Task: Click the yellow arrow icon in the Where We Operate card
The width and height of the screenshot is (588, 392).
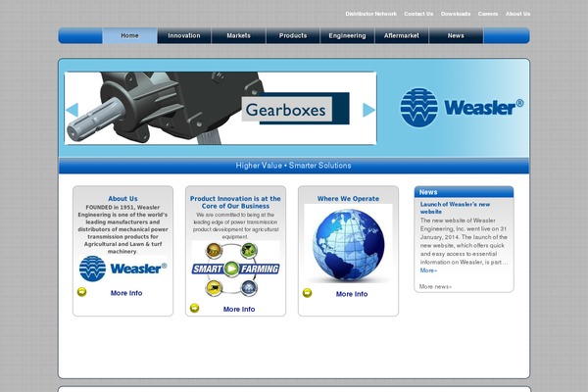Action: click(x=307, y=293)
